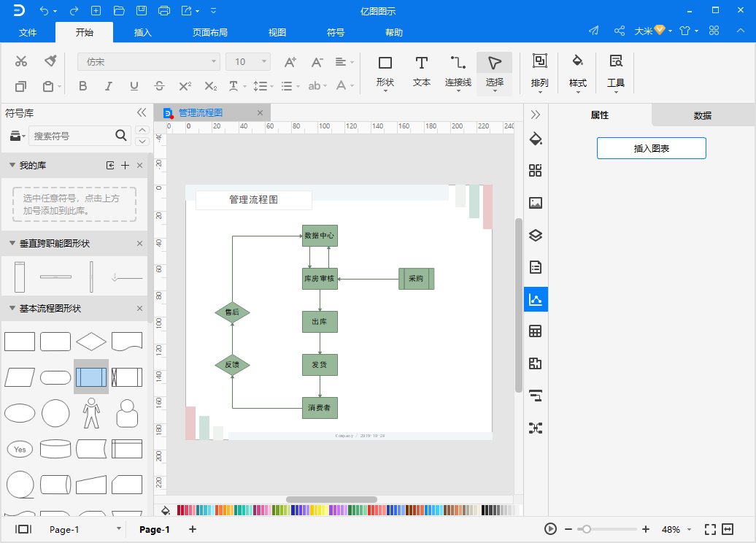This screenshot has width=756, height=543.
Task: Open the Image panel icon in side strip
Action: pyautogui.click(x=536, y=203)
